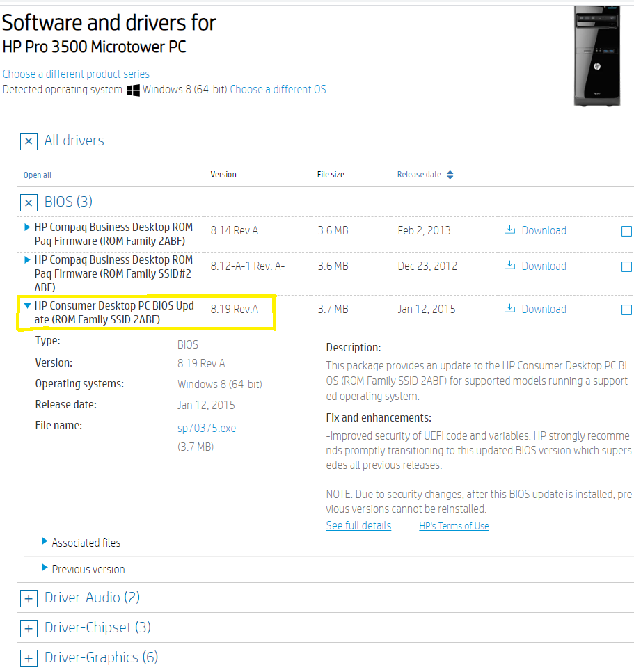The width and height of the screenshot is (634, 672).
Task: Check the box for the 8.12-A-1 firmware
Action: tap(626, 266)
